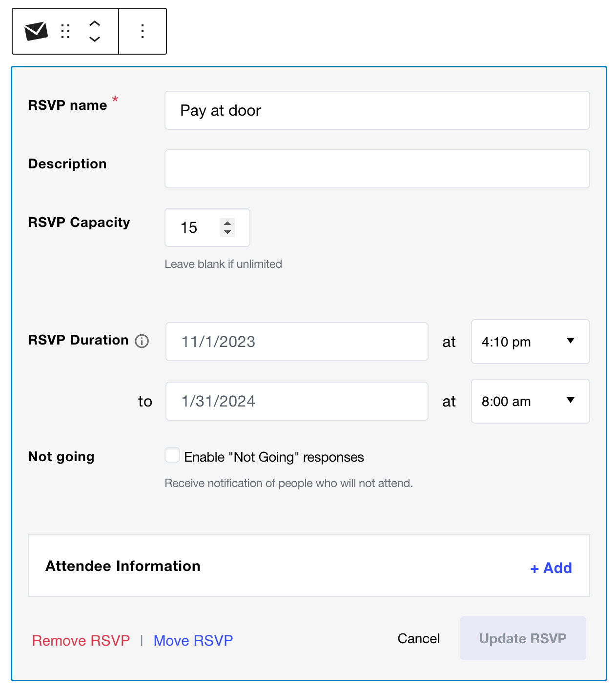Click the Remove RSVP link
This screenshot has height=692, width=616.
point(81,640)
